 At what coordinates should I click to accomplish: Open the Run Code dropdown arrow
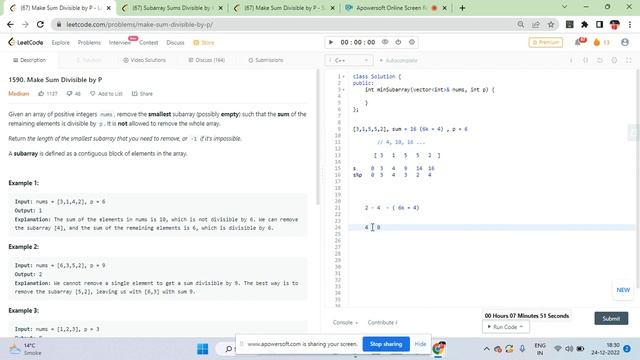(521, 327)
